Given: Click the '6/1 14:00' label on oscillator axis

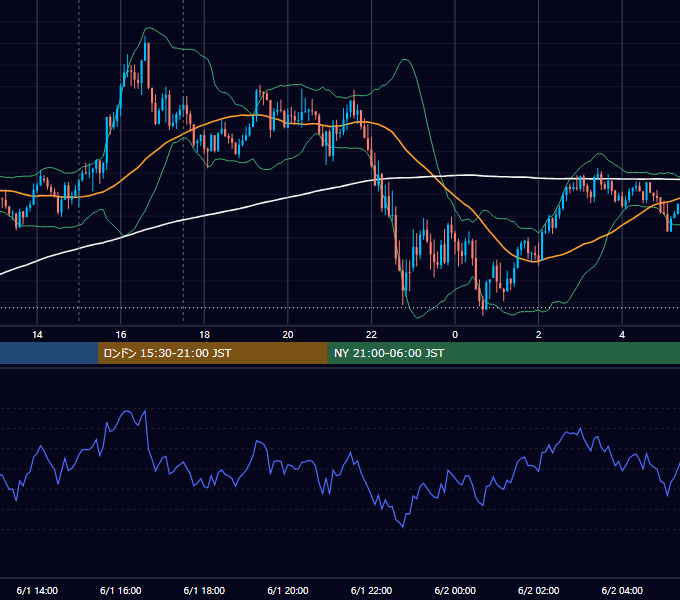Looking at the screenshot, I should click(x=37, y=590).
